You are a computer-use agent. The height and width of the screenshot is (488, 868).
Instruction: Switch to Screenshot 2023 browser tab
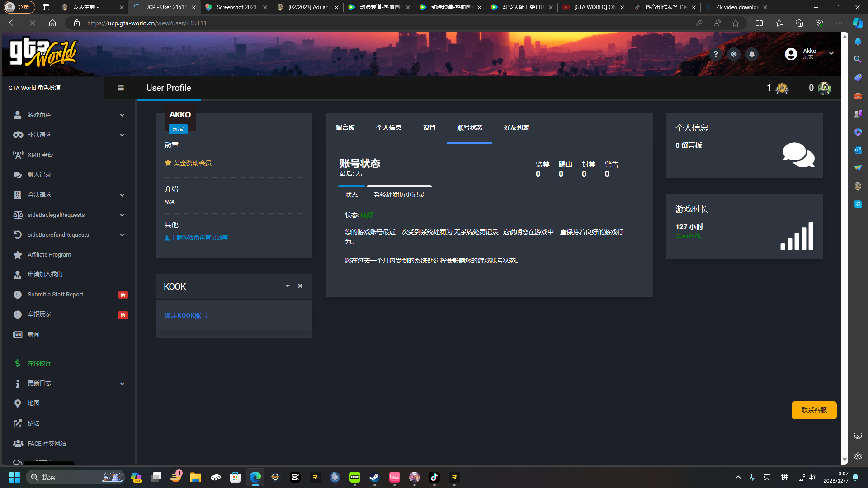(x=236, y=7)
